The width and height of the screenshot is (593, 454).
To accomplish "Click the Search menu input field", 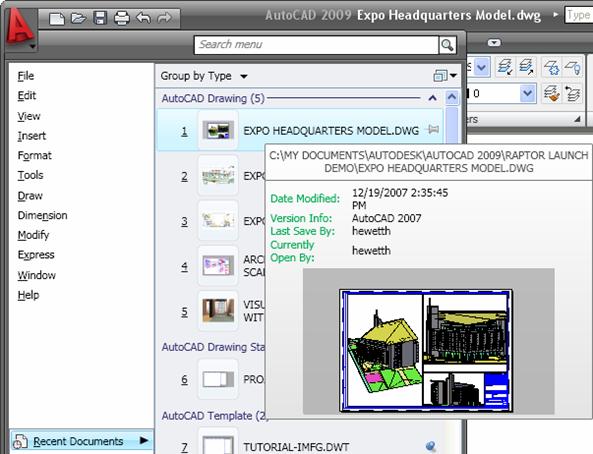I will pyautogui.click(x=316, y=45).
